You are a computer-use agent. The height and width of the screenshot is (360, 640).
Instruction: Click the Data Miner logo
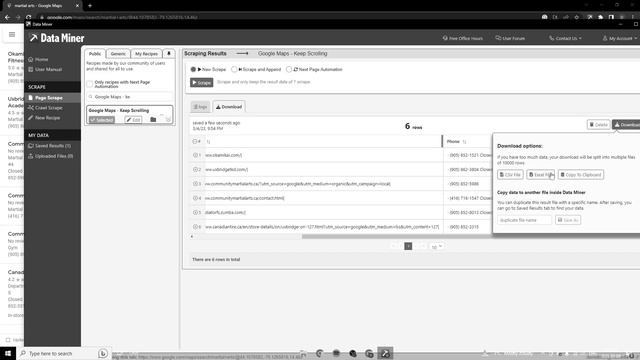(x=57, y=38)
